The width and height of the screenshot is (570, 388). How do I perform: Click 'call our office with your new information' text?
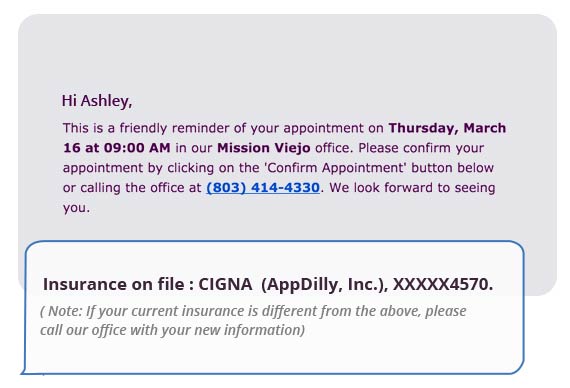[x=172, y=330]
